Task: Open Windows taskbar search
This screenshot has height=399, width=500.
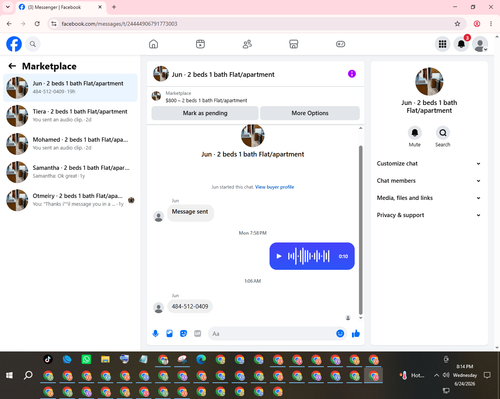Action: tap(28, 375)
